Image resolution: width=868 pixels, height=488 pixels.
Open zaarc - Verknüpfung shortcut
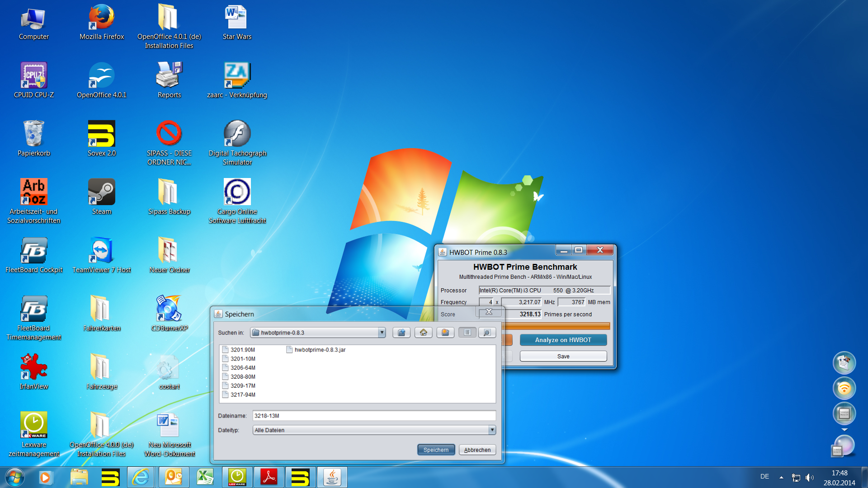(237, 80)
